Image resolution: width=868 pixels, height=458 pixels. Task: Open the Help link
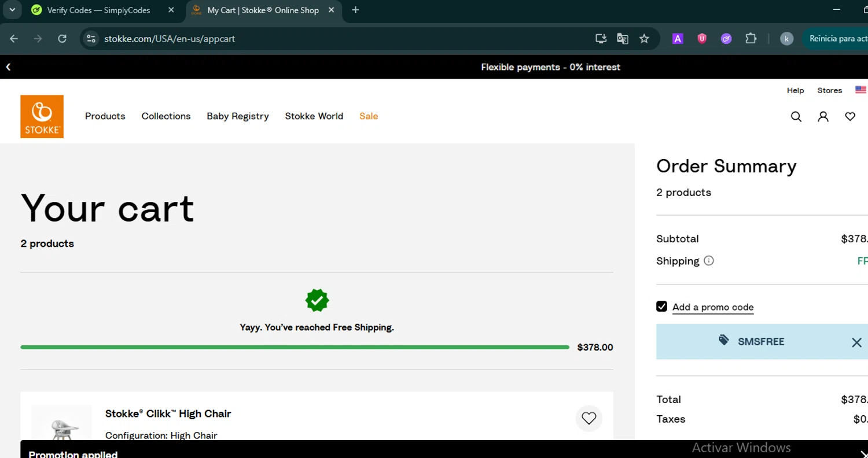pos(796,90)
